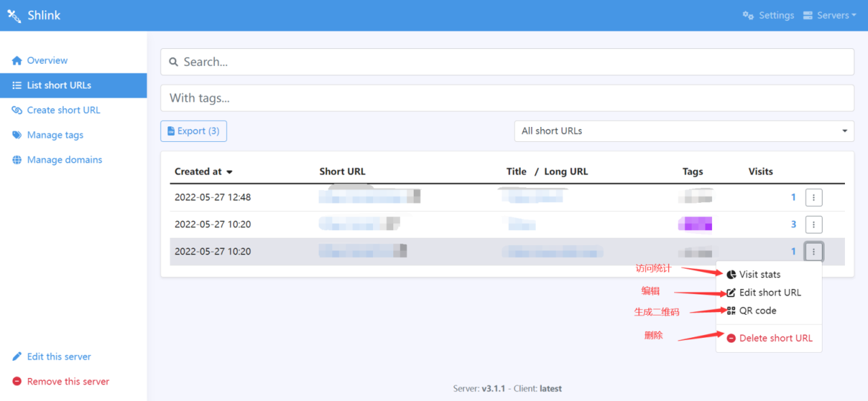Click the Shlink logo icon

14,16
